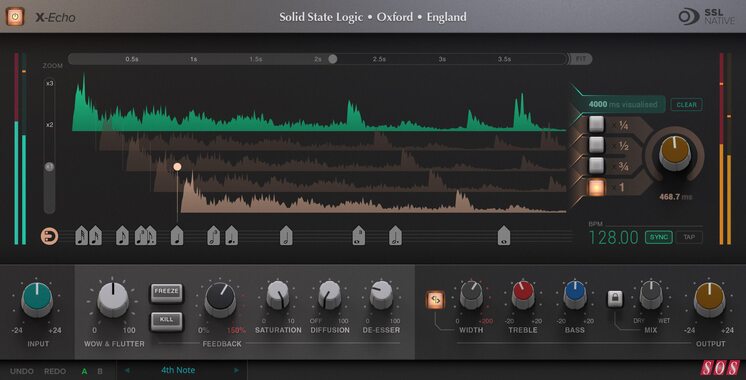Click the red Treble knob

pyautogui.click(x=523, y=295)
